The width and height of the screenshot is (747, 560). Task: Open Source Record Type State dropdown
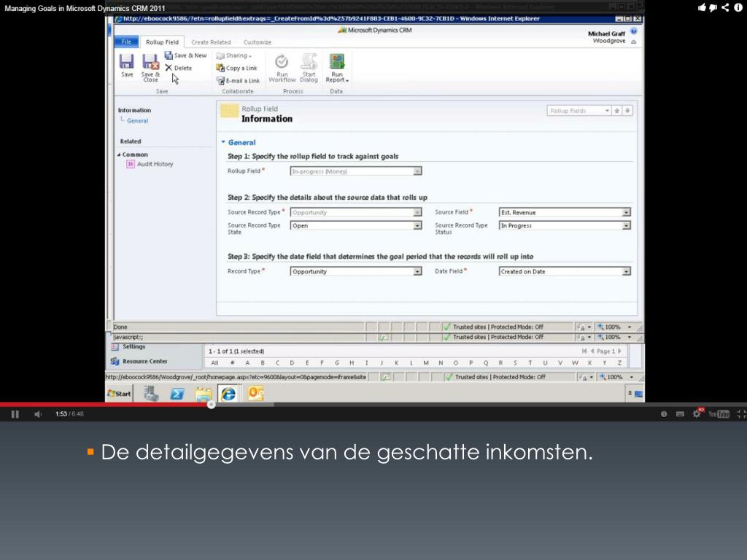tap(417, 226)
